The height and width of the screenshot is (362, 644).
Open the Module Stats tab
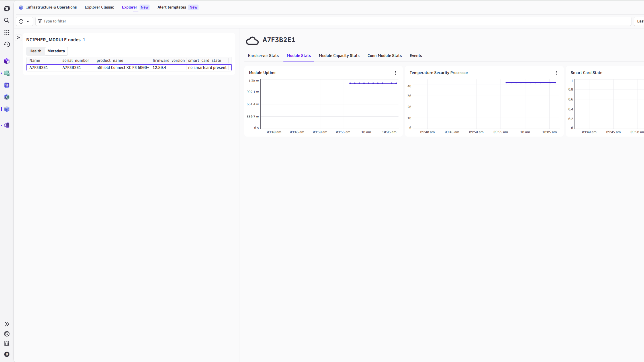pos(299,56)
